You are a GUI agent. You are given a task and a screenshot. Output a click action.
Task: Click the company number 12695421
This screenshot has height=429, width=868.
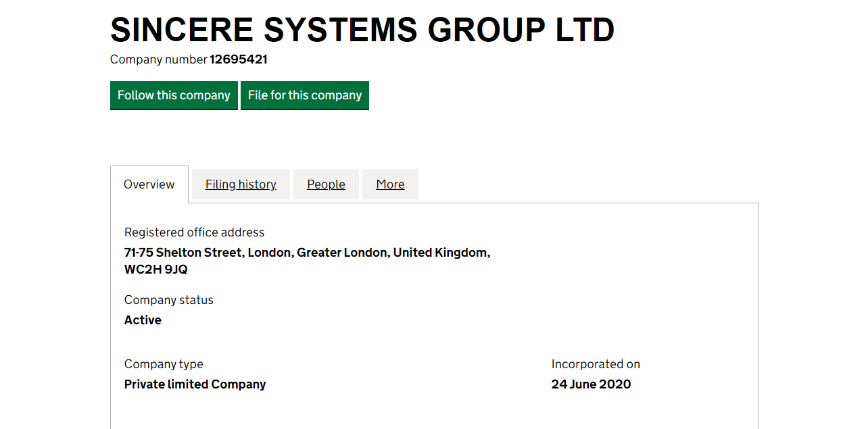(x=239, y=59)
